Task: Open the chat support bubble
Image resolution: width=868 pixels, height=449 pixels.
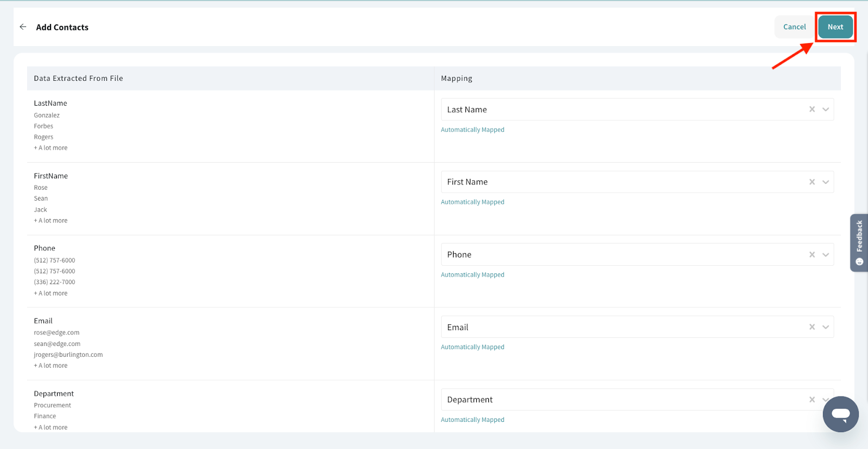Action: [840, 414]
